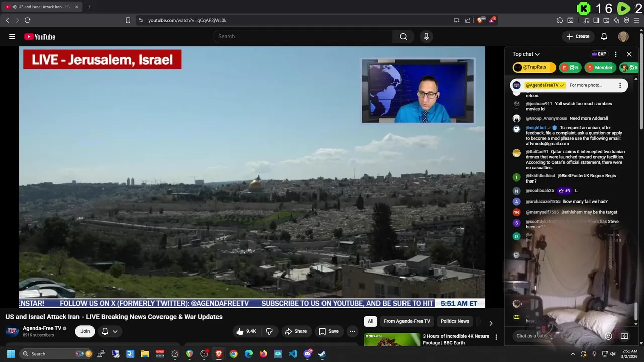Click the address bar URL
This screenshot has height=362, width=644.
coord(187,20)
